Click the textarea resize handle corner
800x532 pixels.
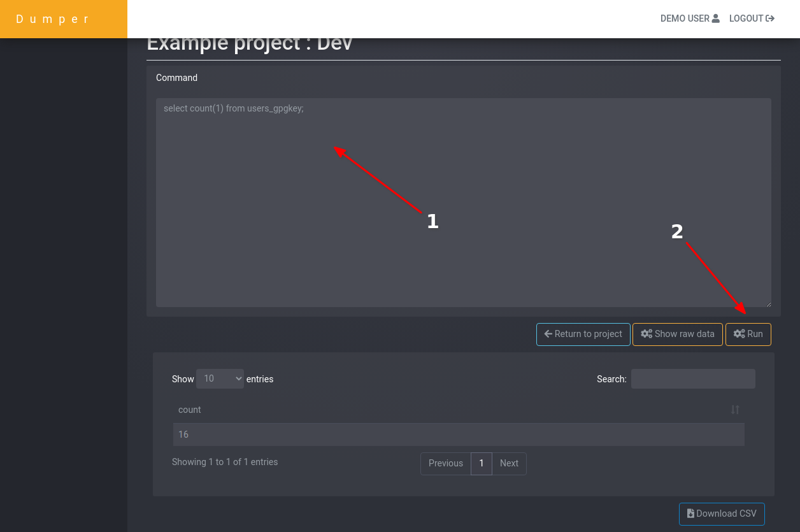[x=768, y=303]
